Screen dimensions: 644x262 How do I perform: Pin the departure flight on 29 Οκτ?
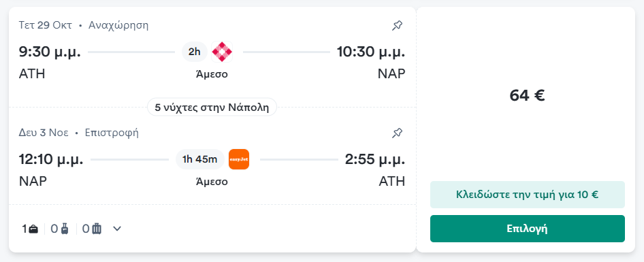(x=397, y=26)
